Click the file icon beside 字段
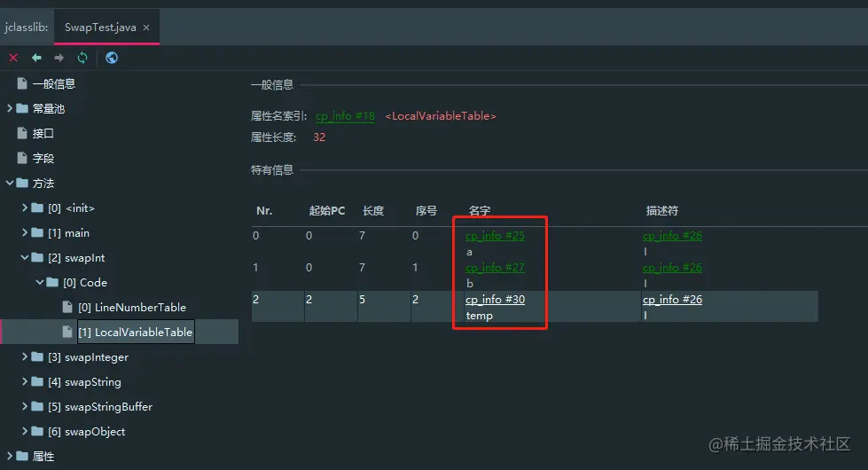This screenshot has height=470, width=868. coord(22,158)
